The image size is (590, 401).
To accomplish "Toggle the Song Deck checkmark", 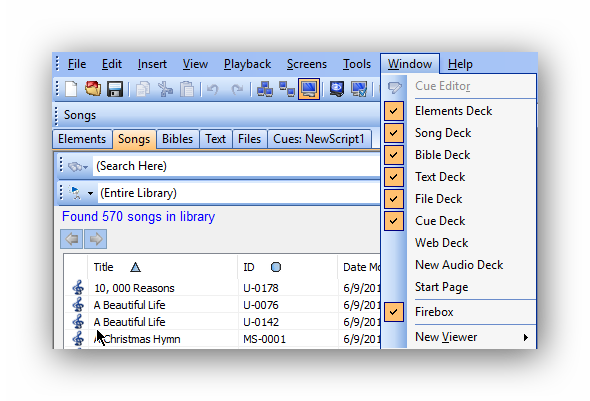I will (x=394, y=133).
